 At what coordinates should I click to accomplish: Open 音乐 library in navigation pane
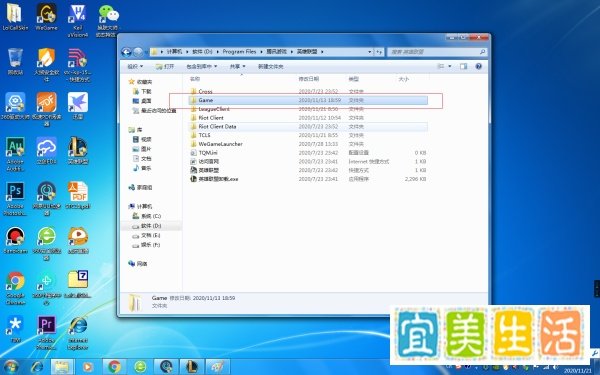(x=146, y=168)
